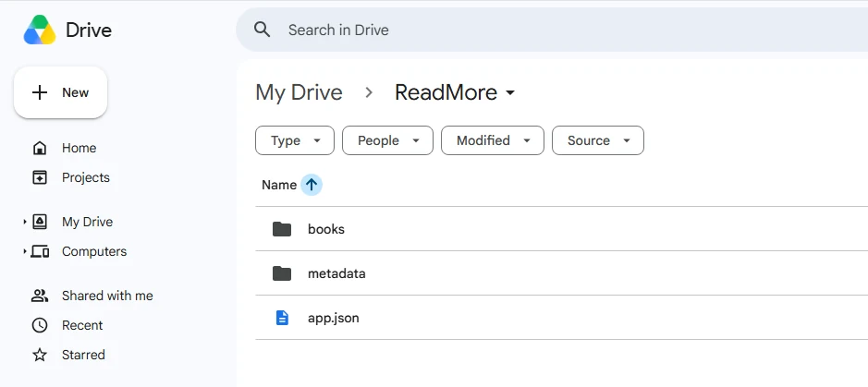Open the New button menu
868x387 pixels.
pyautogui.click(x=60, y=92)
